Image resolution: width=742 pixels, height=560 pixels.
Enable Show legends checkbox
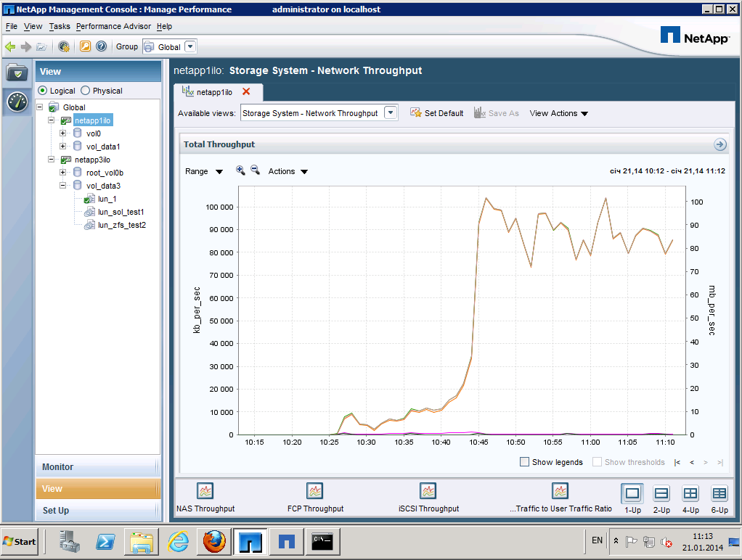(524, 461)
